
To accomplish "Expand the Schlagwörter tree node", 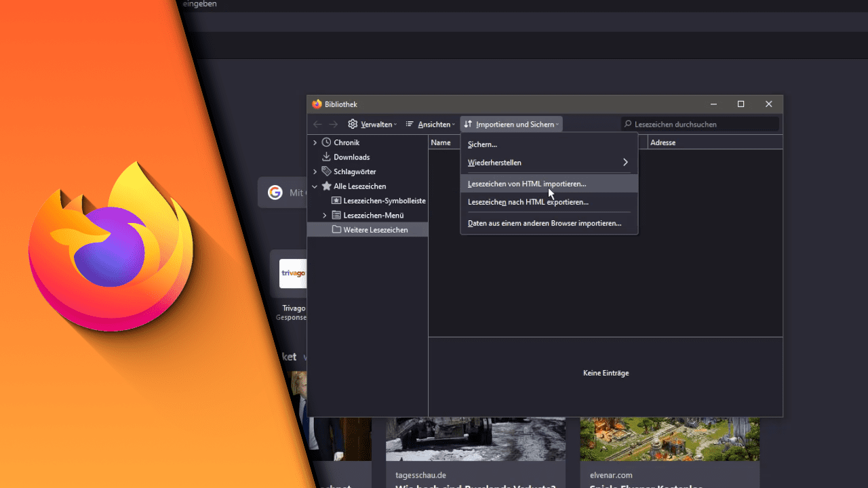I will tap(315, 172).
